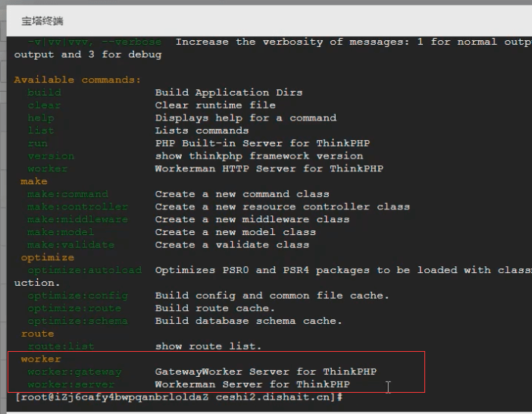The height and width of the screenshot is (414, 532).
Task: Click 'Workerman HTTP Server for ThinkPHP' text
Action: pyautogui.click(x=269, y=168)
